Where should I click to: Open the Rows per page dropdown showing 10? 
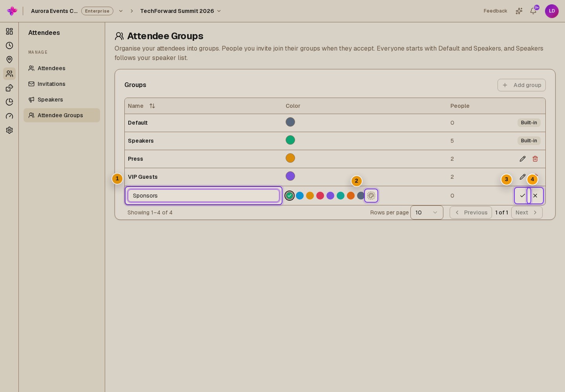(427, 212)
